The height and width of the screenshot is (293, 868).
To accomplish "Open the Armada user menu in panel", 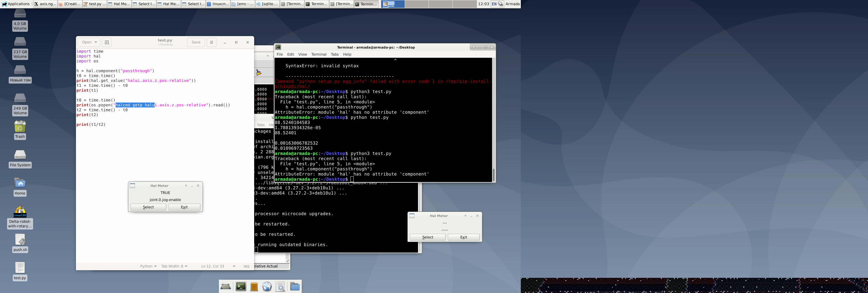I will tap(512, 4).
